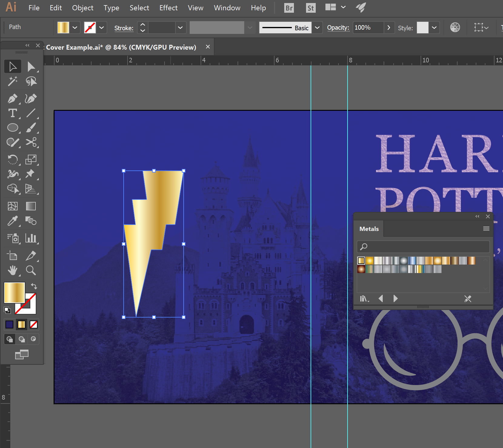Select the Pen tool

tap(13, 99)
